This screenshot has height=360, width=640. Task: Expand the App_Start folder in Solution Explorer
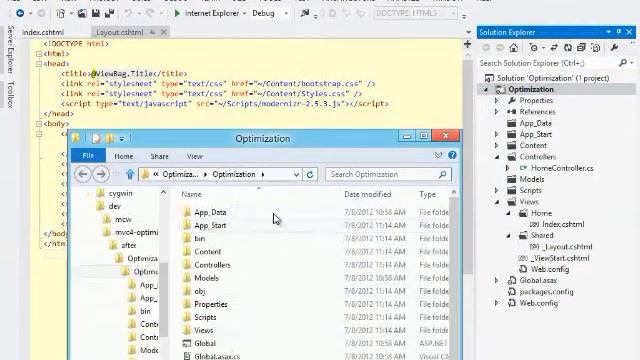(x=496, y=134)
